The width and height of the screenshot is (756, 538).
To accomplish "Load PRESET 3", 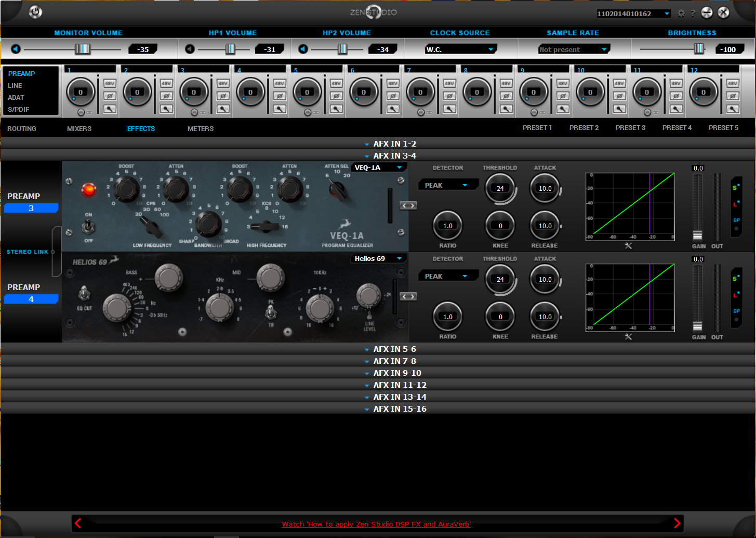I will pos(630,127).
